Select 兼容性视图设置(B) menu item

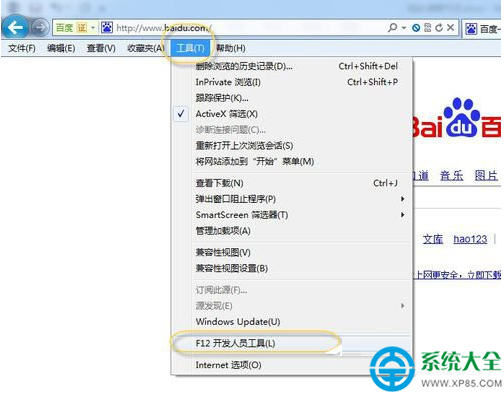[292, 268]
